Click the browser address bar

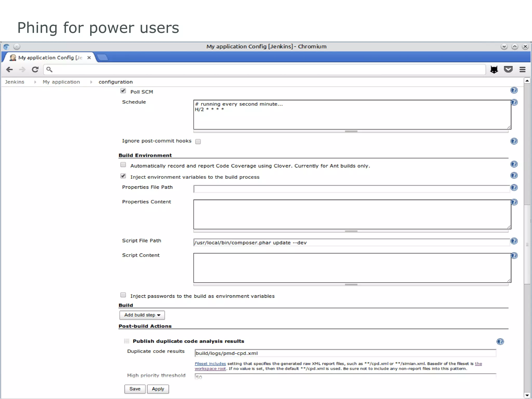pos(264,69)
